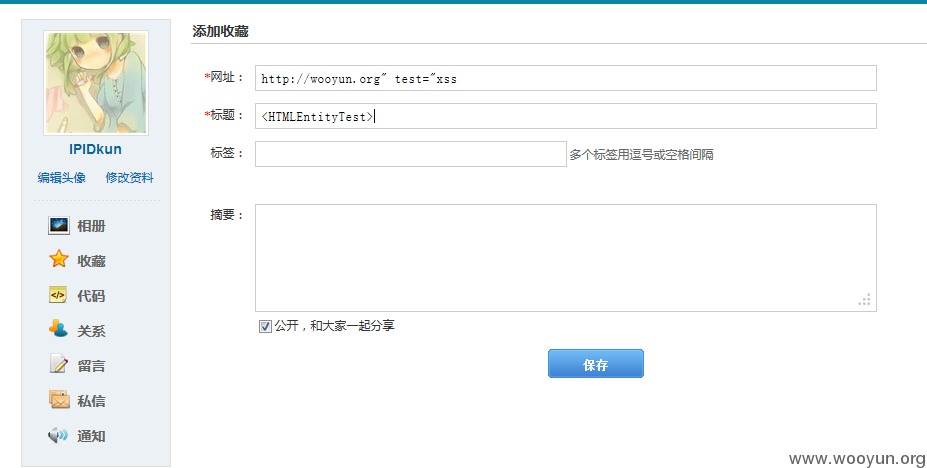Click the 添加收藏 heading text
Viewport: 927px width, 468px height.
220,31
